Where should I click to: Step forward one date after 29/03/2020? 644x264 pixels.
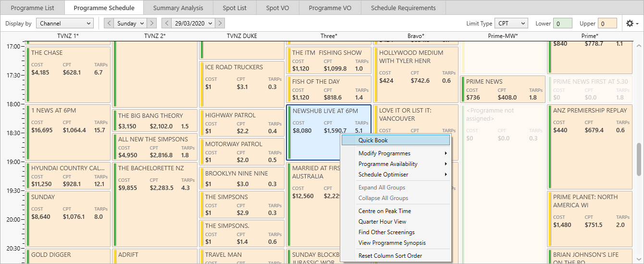pos(220,23)
